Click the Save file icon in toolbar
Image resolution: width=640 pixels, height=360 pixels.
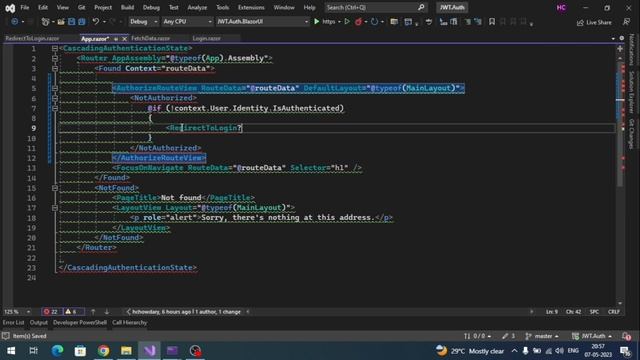click(x=71, y=22)
